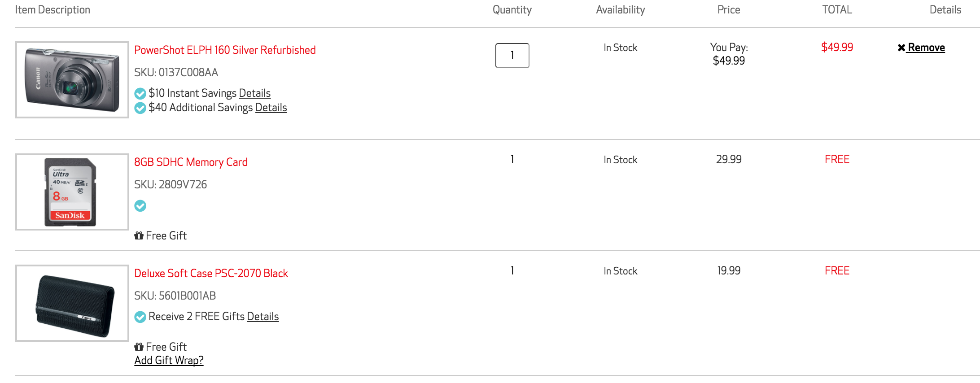The image size is (980, 383).
Task: View Details for $40 Additional Savings
Action: point(271,107)
